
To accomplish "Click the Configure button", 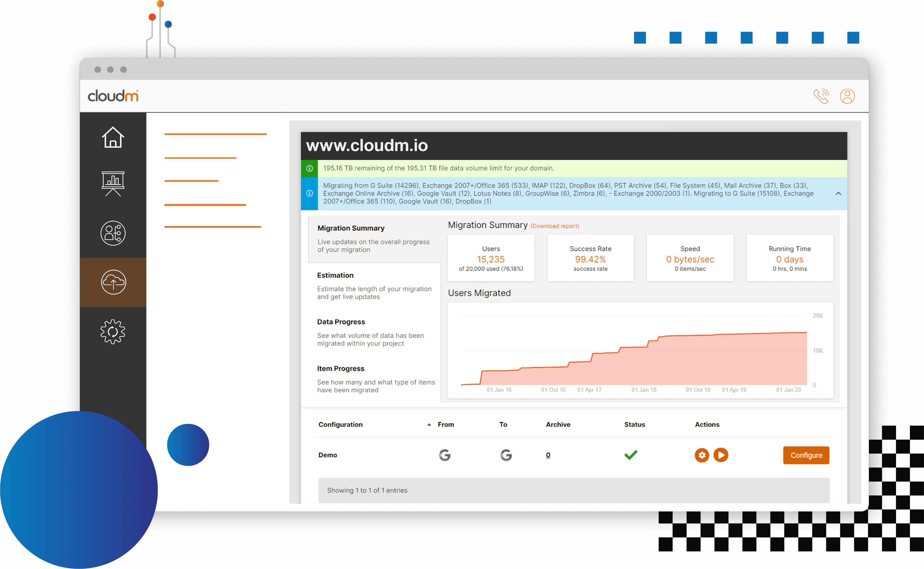I will pyautogui.click(x=806, y=455).
